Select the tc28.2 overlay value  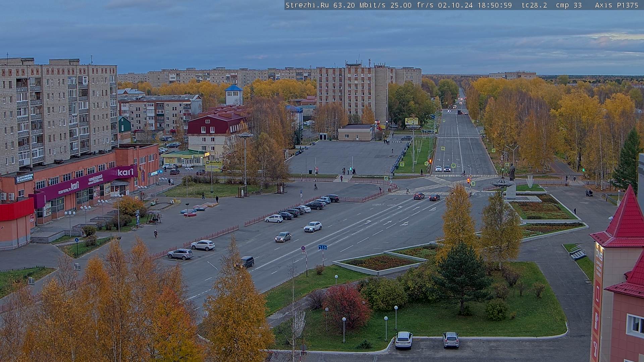[x=534, y=5]
